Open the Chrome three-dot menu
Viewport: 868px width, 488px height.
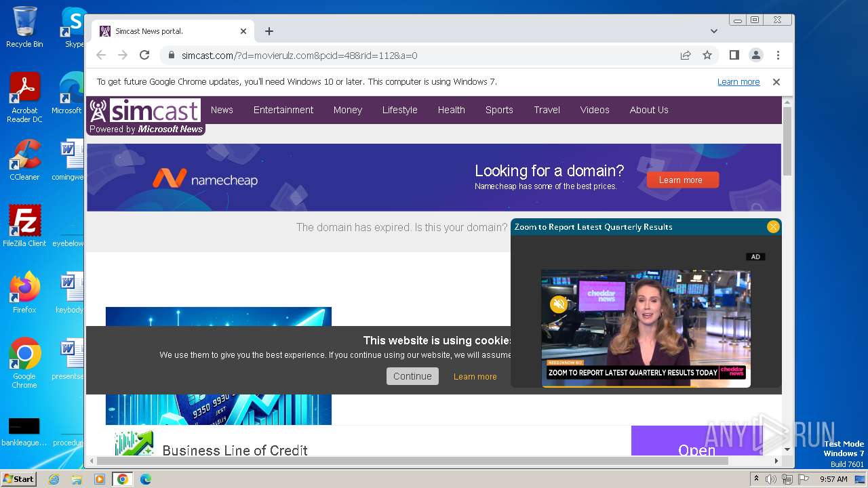[x=778, y=55]
